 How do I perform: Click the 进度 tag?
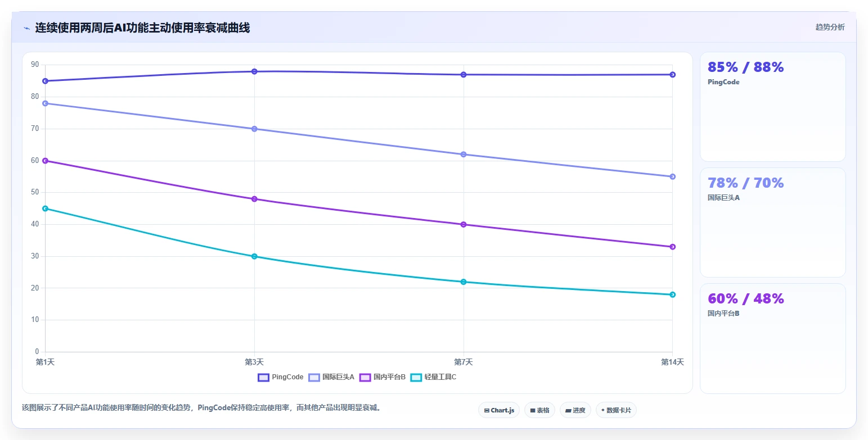(575, 410)
